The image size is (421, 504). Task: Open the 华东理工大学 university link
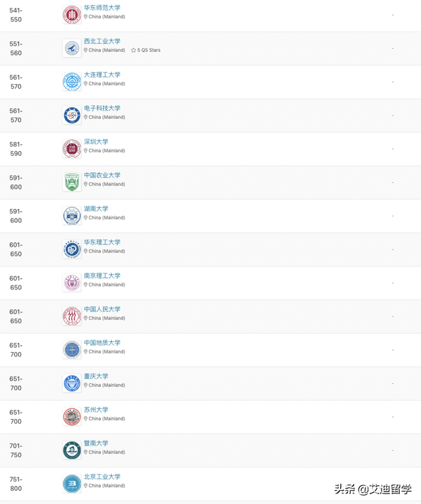point(102,242)
